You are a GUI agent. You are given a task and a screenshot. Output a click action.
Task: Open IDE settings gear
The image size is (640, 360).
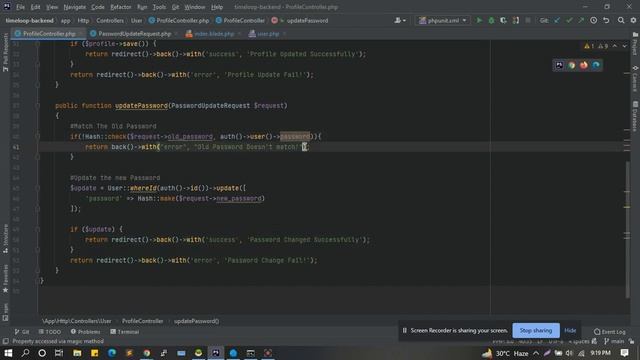633,20
